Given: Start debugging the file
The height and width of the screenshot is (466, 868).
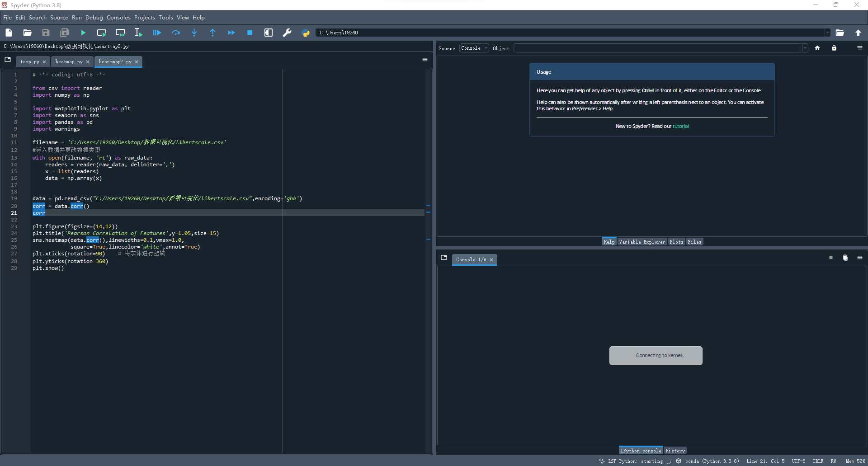Looking at the screenshot, I should [157, 33].
